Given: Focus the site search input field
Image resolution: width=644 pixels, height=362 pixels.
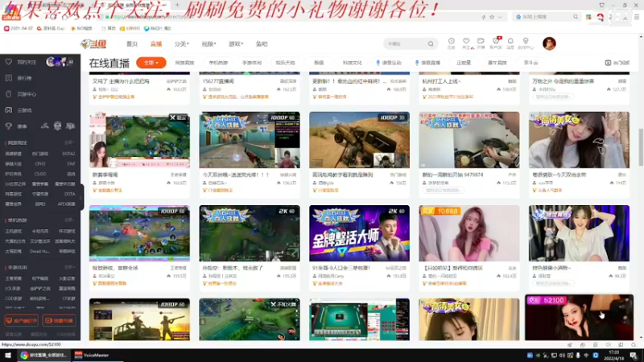Looking at the screenshot, I should (407, 43).
